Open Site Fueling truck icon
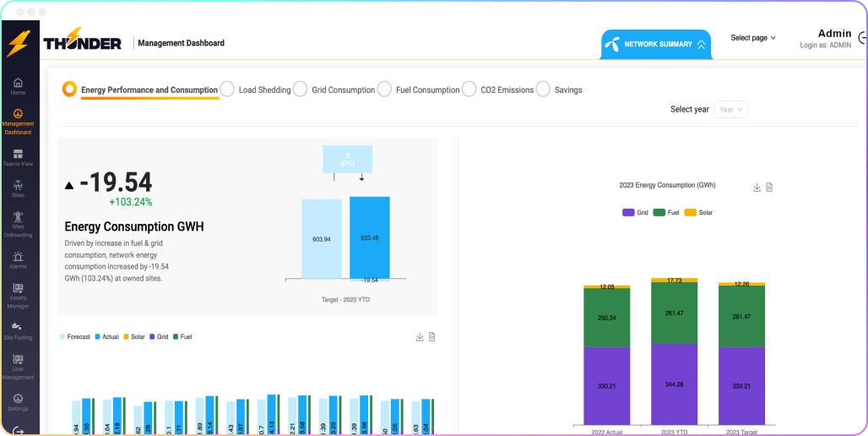 [18, 326]
